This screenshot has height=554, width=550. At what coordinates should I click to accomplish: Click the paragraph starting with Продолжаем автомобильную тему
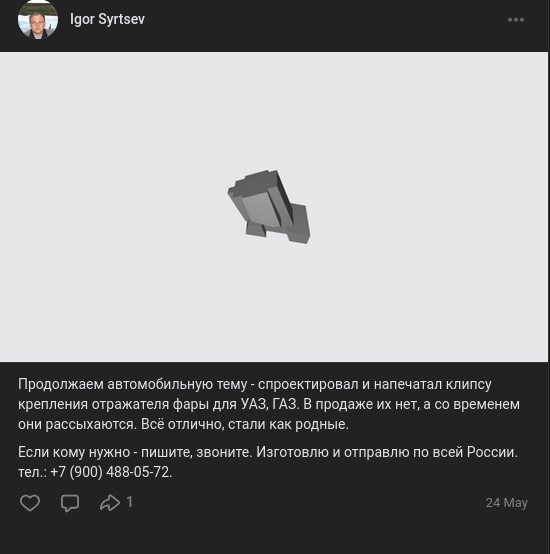pos(269,404)
